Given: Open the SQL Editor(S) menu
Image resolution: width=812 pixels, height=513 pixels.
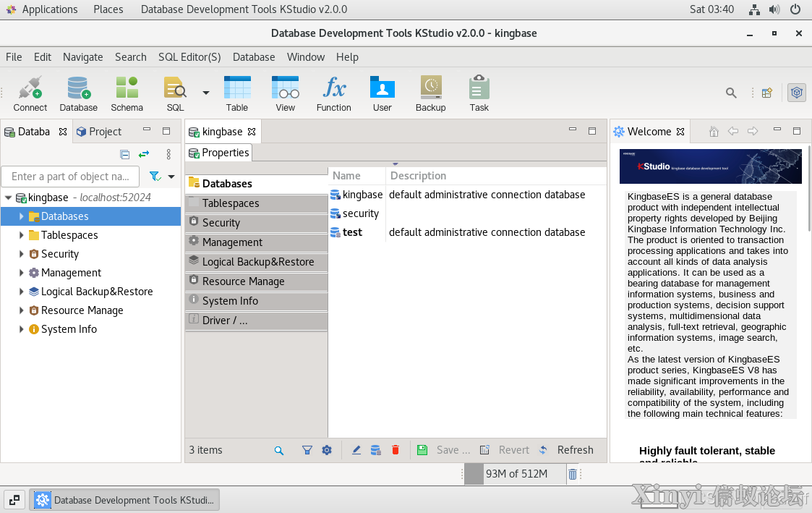Looking at the screenshot, I should click(x=189, y=57).
